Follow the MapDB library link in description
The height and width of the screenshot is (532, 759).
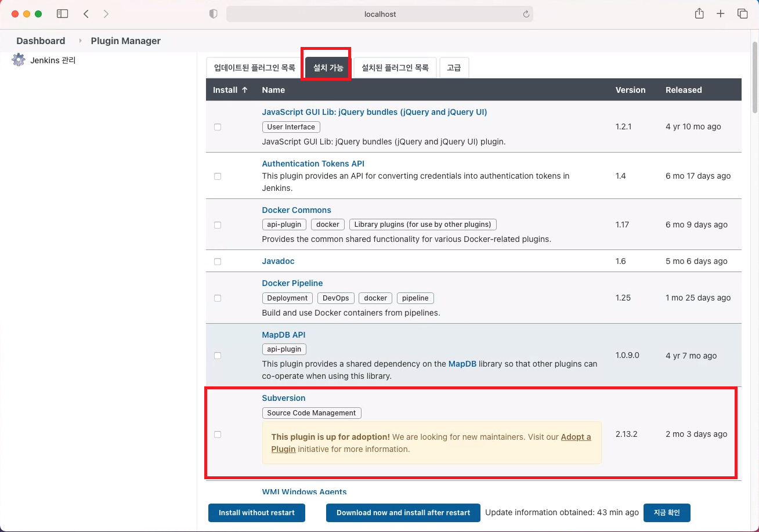pyautogui.click(x=462, y=364)
